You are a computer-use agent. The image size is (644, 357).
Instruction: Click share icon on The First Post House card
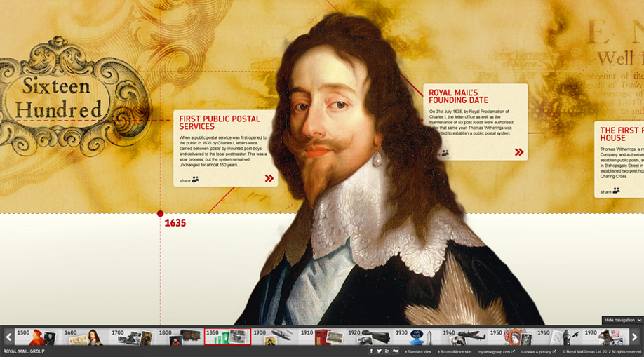(616, 191)
